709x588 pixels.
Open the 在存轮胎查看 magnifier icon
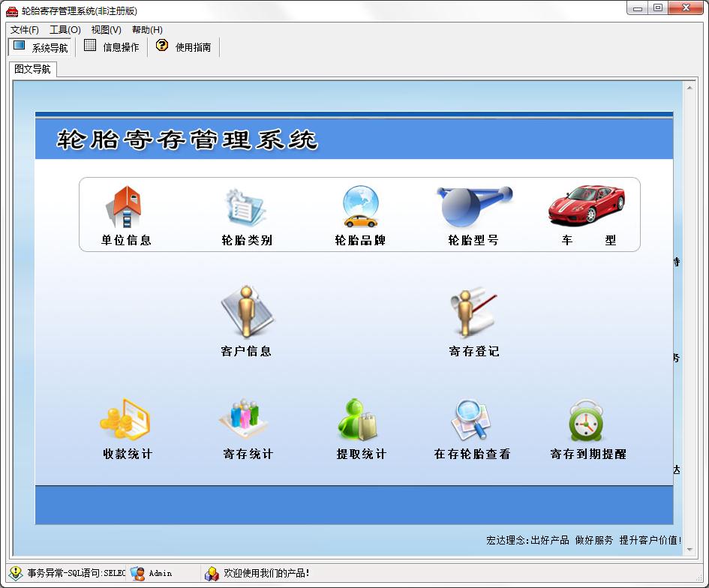pyautogui.click(x=471, y=420)
